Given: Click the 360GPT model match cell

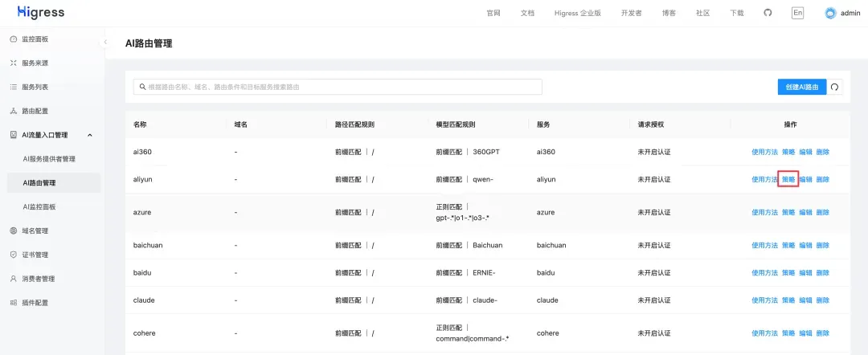Looking at the screenshot, I should point(467,152).
